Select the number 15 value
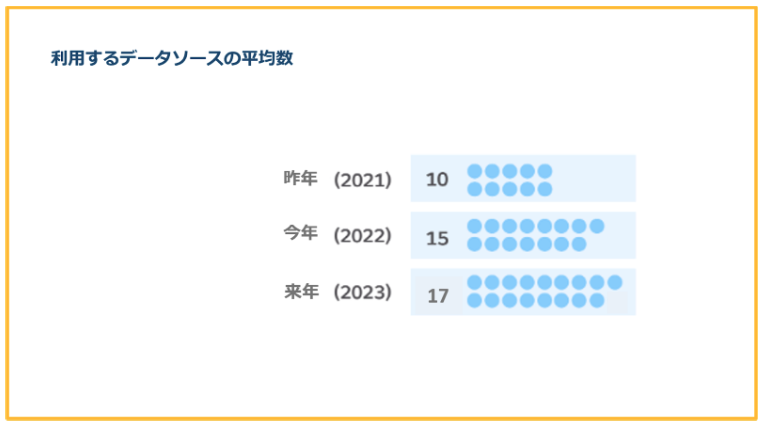The image size is (764, 425). click(x=437, y=238)
